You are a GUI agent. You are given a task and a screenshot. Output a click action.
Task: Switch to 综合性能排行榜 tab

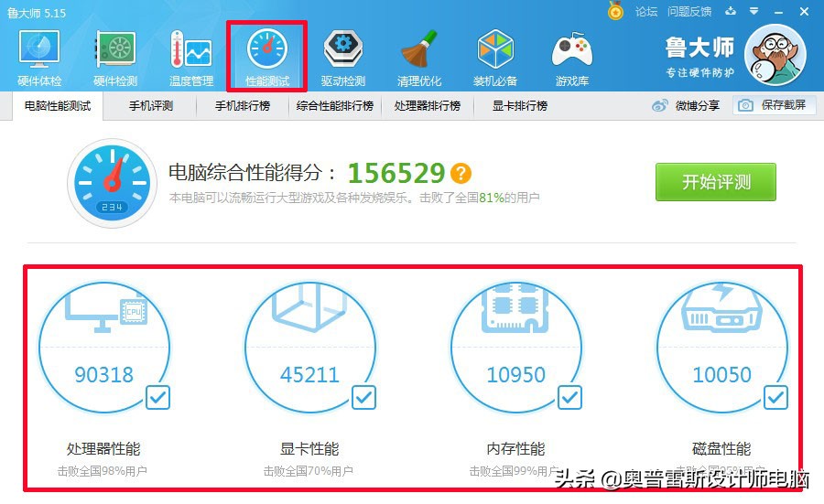point(335,106)
